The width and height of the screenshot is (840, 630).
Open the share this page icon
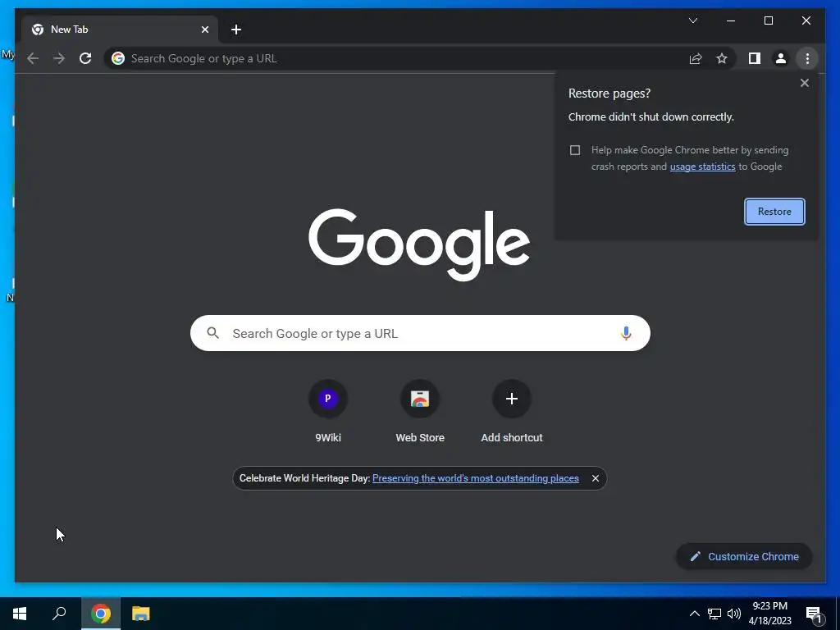pos(696,58)
